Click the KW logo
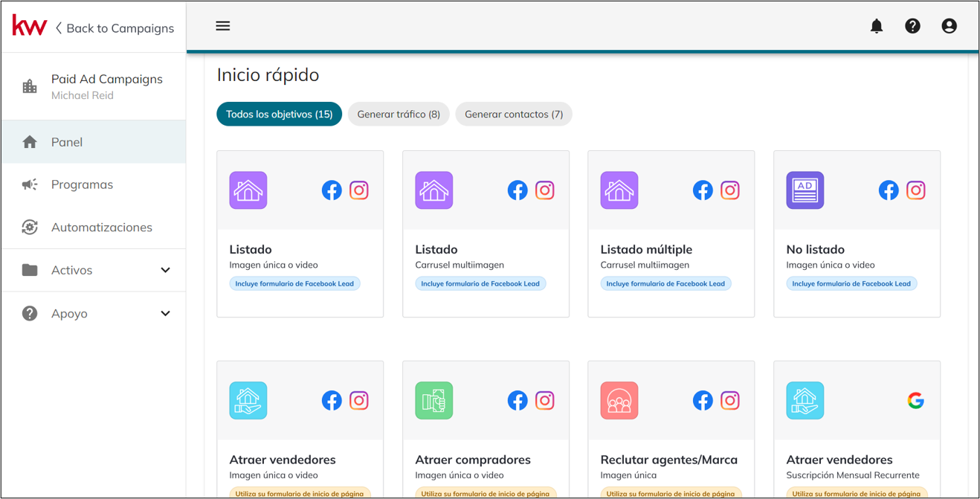The width and height of the screenshot is (980, 499). pyautogui.click(x=30, y=27)
